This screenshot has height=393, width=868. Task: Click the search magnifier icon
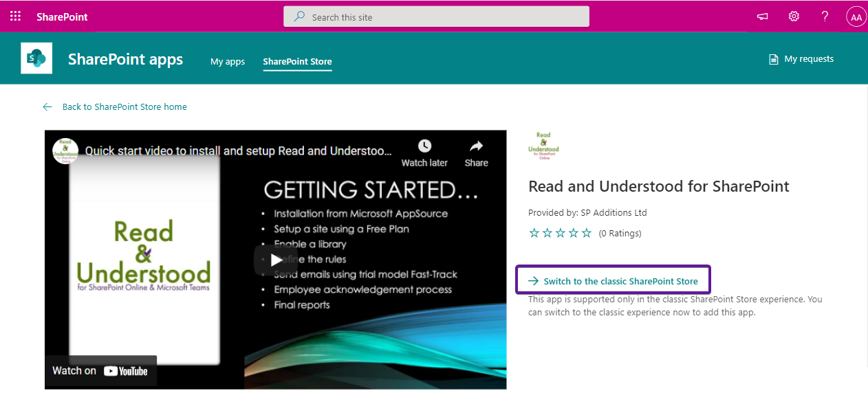click(299, 16)
